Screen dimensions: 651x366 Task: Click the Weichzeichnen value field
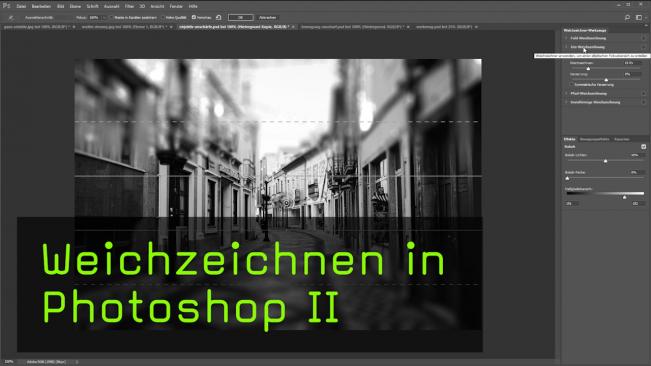(x=632, y=63)
